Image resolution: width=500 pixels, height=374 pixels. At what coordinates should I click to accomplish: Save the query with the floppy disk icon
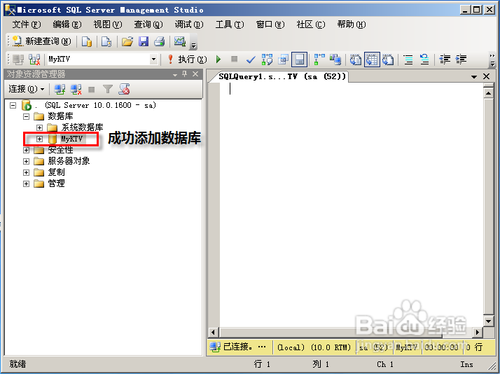point(144,42)
